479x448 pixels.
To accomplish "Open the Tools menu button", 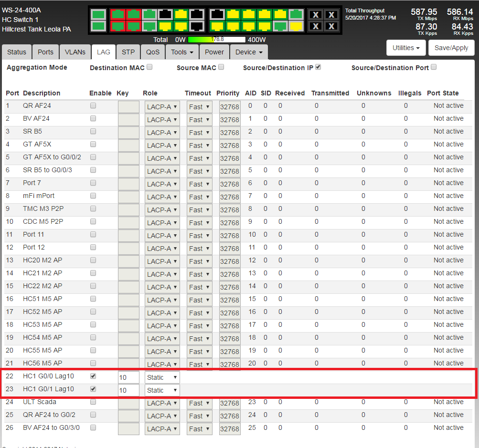I will tap(182, 52).
